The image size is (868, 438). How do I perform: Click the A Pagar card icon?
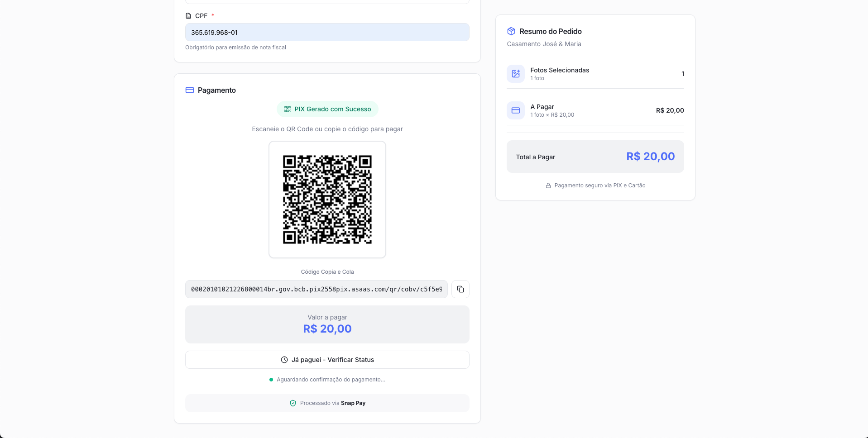coord(516,110)
